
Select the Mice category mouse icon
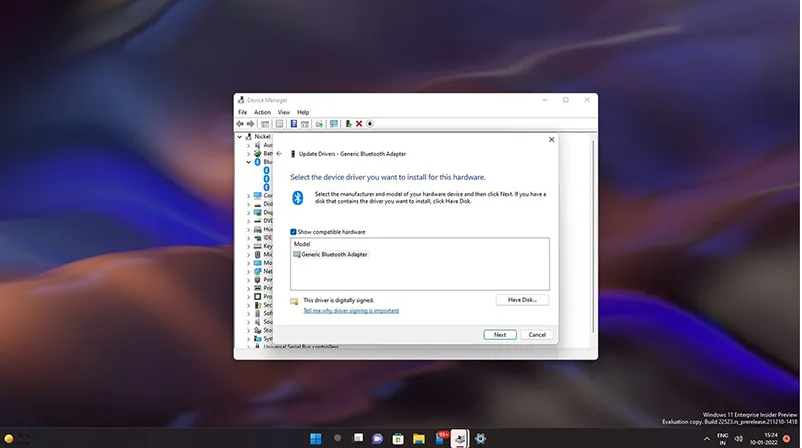(258, 254)
